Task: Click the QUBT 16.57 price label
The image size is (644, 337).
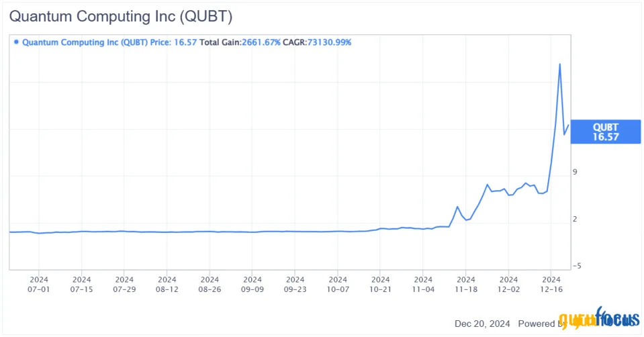Action: tap(606, 132)
